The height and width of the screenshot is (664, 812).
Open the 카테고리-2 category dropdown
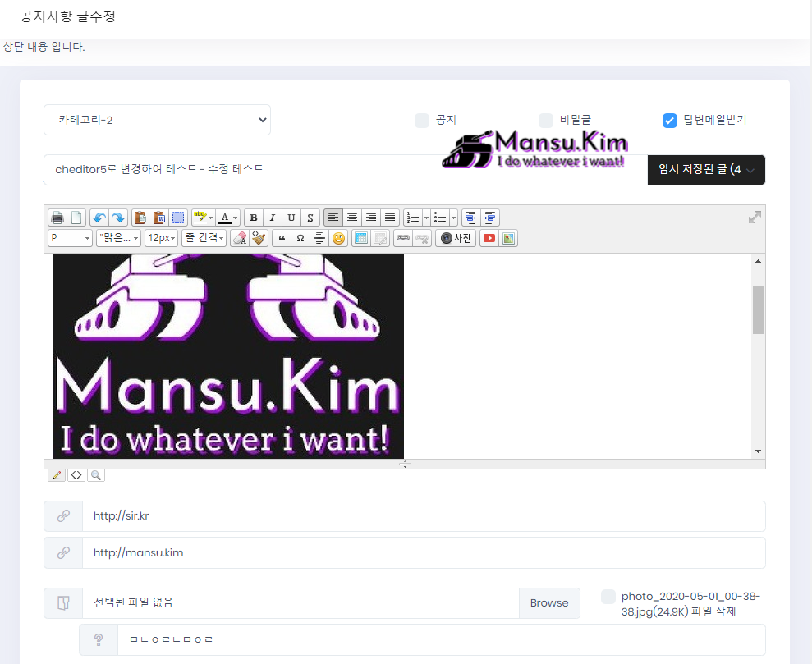point(157,120)
